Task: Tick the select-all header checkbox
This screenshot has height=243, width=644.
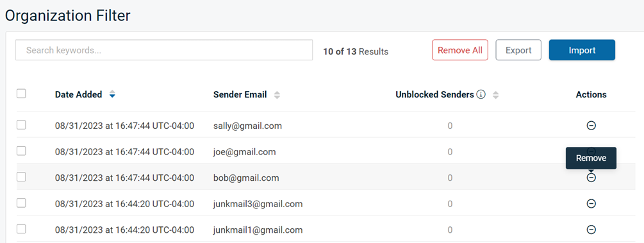Action: coord(21,94)
